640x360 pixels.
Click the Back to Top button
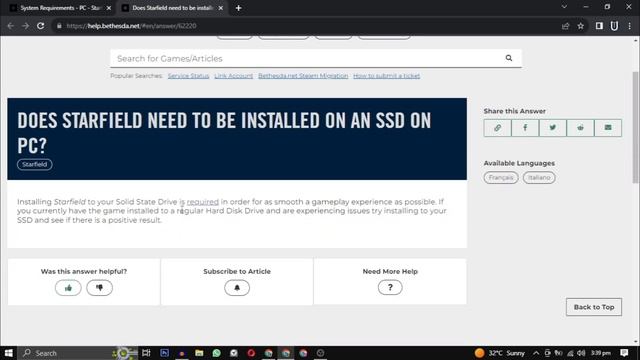(593, 307)
